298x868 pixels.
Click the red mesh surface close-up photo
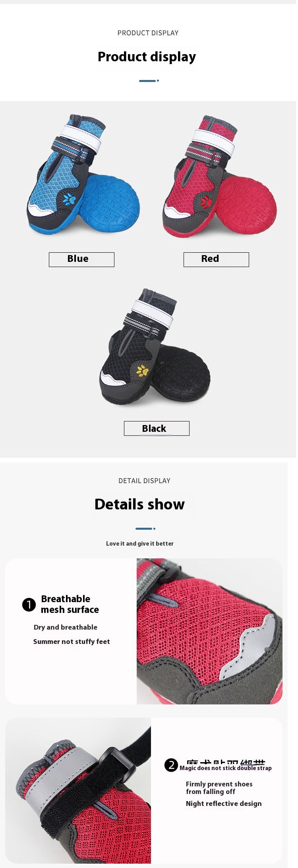(x=209, y=631)
